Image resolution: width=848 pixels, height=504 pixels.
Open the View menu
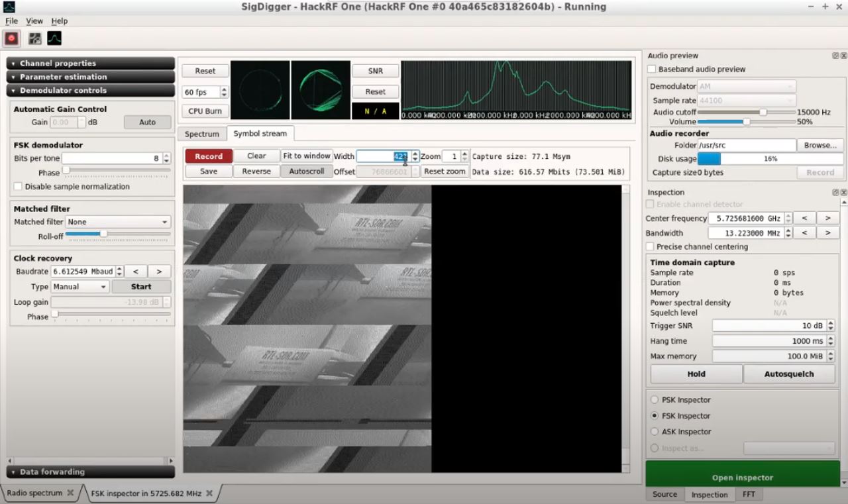tap(34, 21)
